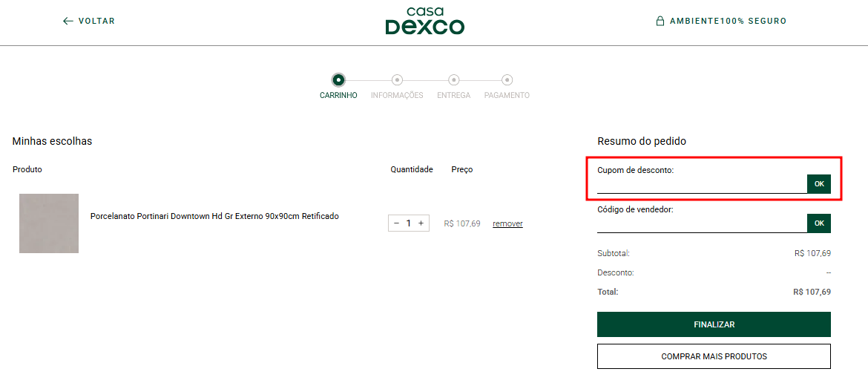Jump to the Entrega step circle

point(453,80)
